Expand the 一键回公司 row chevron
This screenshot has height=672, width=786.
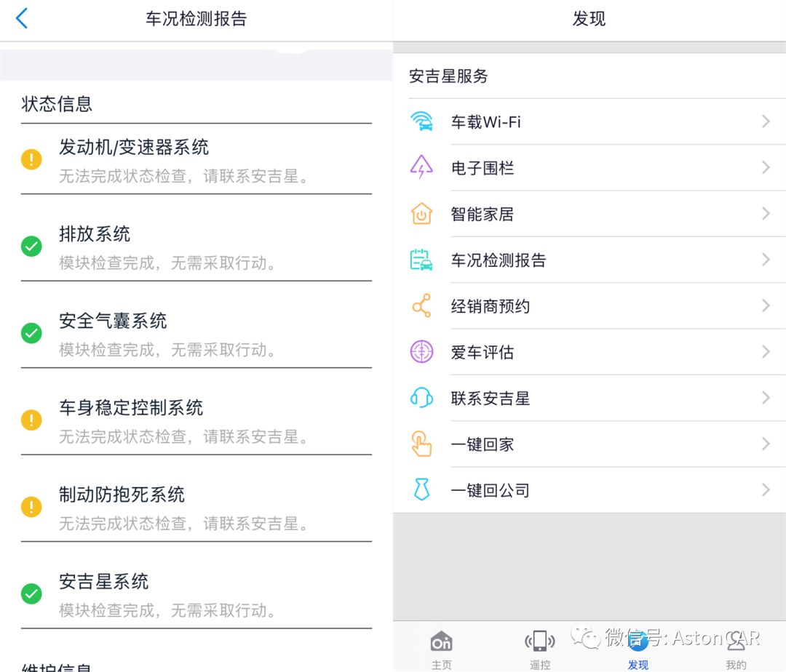766,489
